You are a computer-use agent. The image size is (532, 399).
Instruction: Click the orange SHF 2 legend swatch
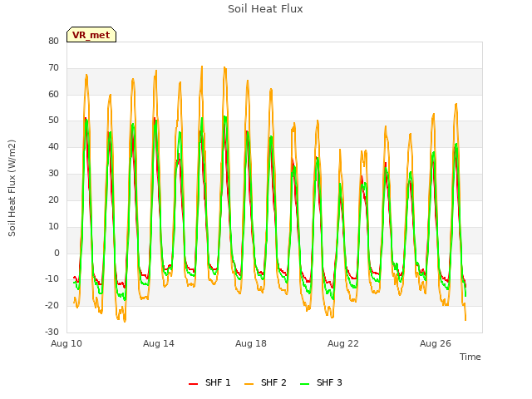[x=249, y=384]
